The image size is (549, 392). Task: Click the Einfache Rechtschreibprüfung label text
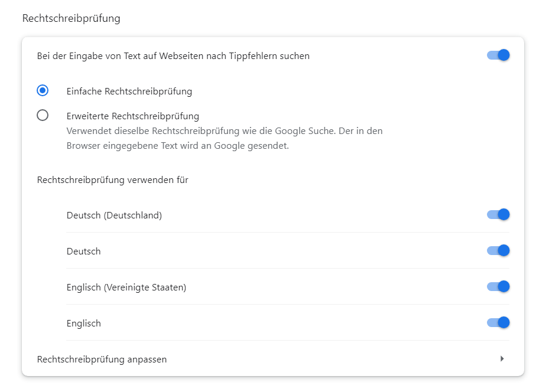[129, 92]
